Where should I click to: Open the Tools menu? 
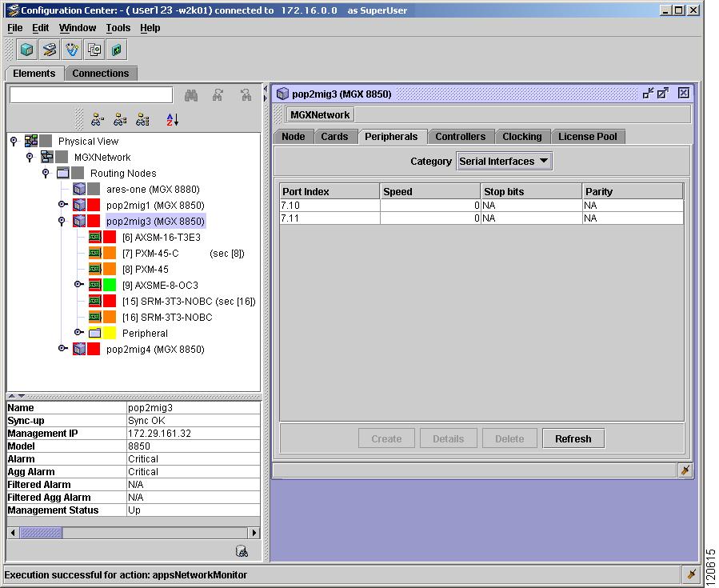coord(118,28)
